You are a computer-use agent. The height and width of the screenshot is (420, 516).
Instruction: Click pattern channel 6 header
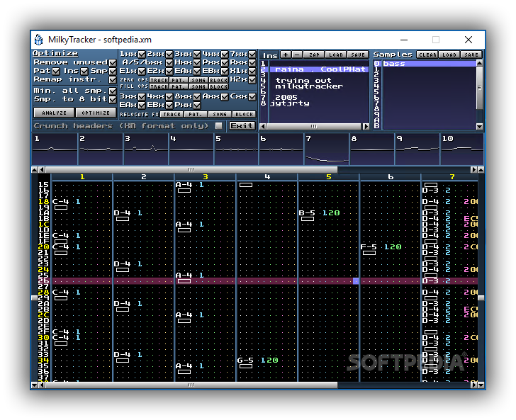click(x=391, y=177)
